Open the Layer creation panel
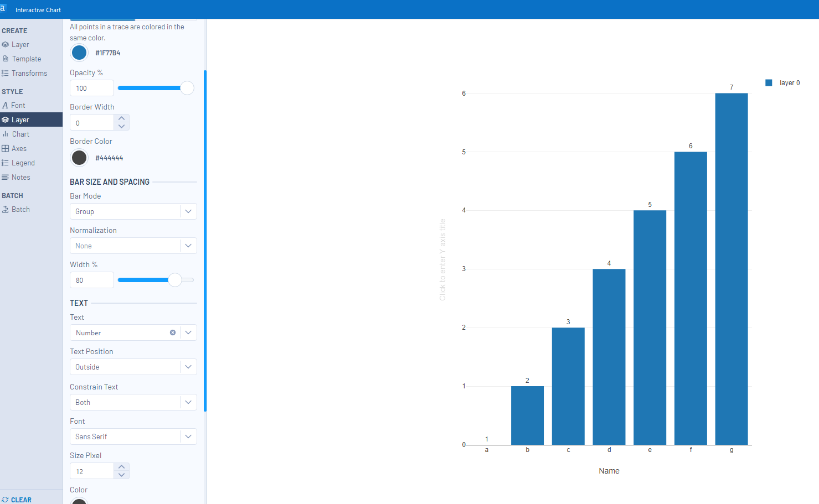This screenshot has height=504, width=819. coord(20,44)
